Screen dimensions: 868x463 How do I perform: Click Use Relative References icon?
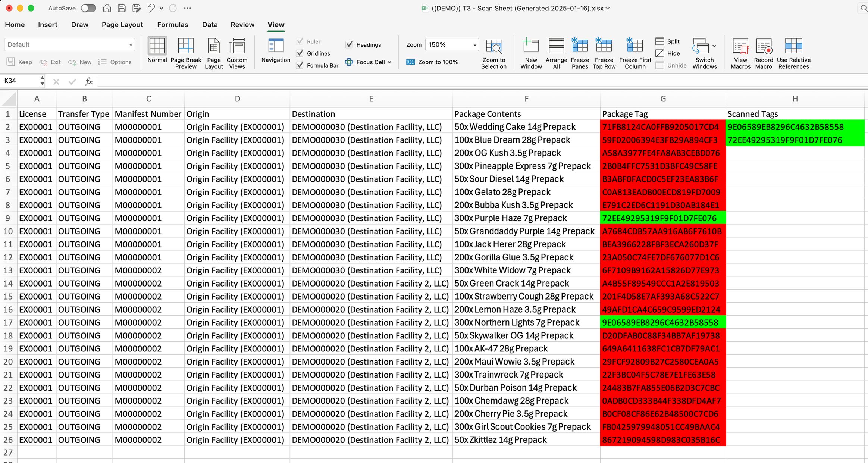tap(793, 46)
